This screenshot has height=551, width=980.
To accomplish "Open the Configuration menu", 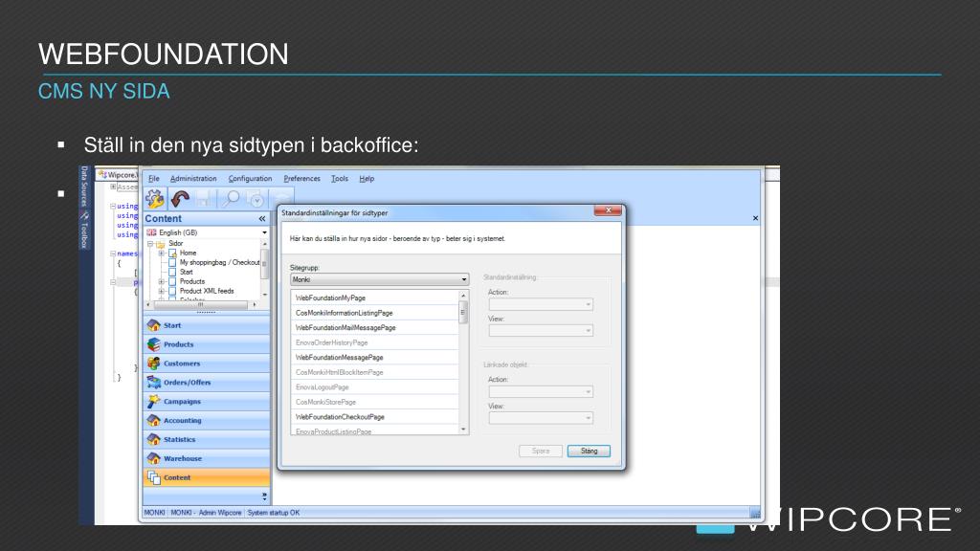I will click(250, 179).
